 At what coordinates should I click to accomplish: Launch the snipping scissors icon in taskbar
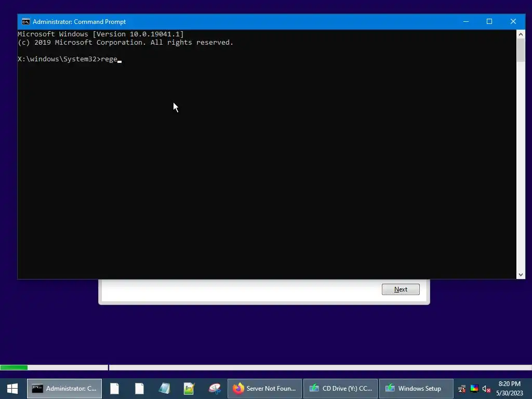215,389
